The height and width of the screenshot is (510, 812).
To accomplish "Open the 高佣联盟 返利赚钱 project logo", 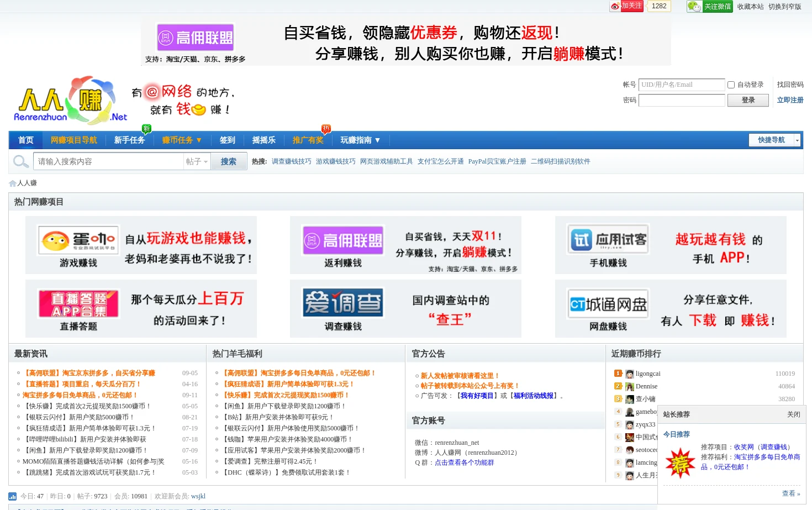I will coord(343,240).
